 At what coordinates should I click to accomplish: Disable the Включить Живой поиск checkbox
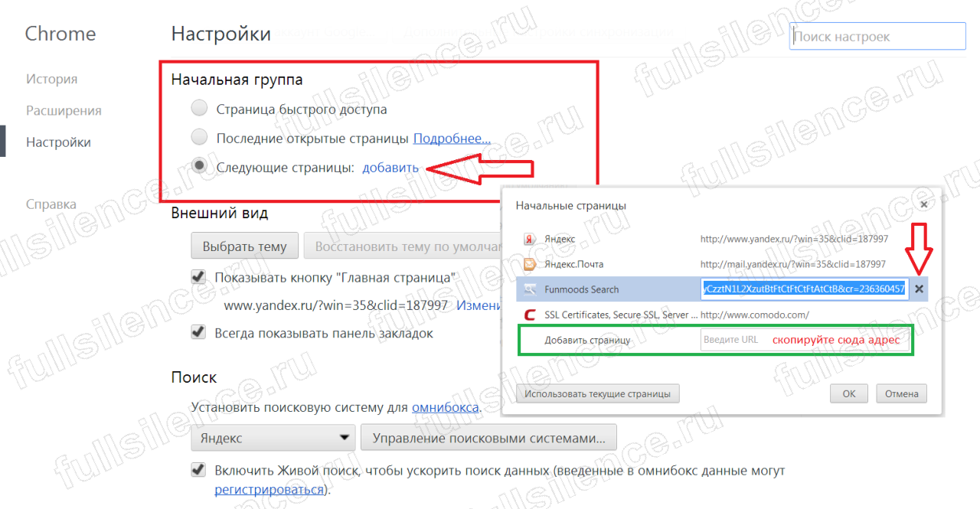(x=198, y=470)
